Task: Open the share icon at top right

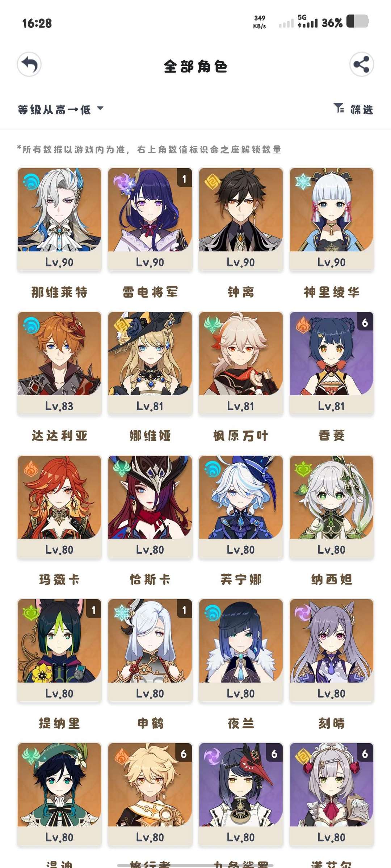Action: point(361,65)
